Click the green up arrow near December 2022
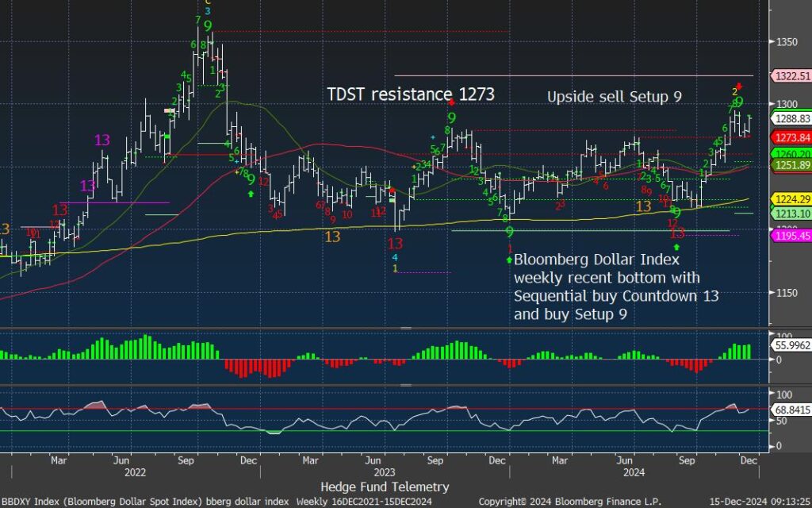Viewport: 812px width, 508px height. [251, 193]
